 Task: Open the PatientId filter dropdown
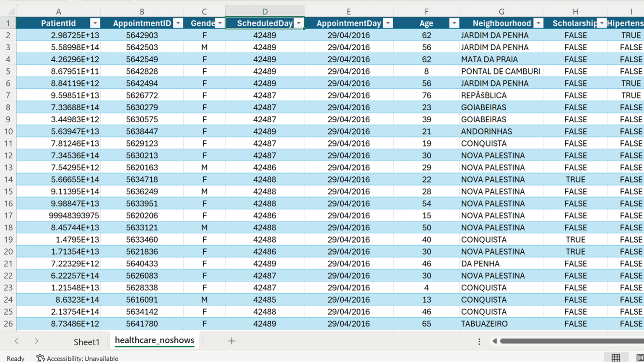click(95, 23)
